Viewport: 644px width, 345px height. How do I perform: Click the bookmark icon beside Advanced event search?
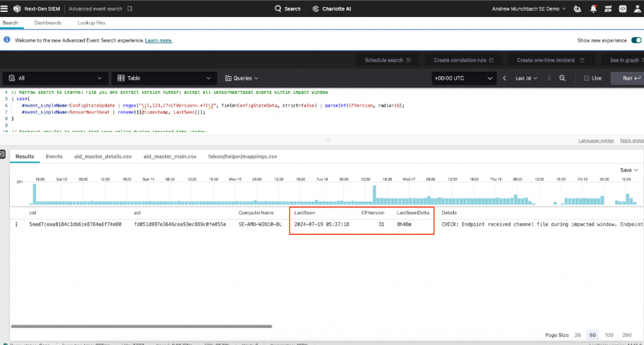coord(130,9)
